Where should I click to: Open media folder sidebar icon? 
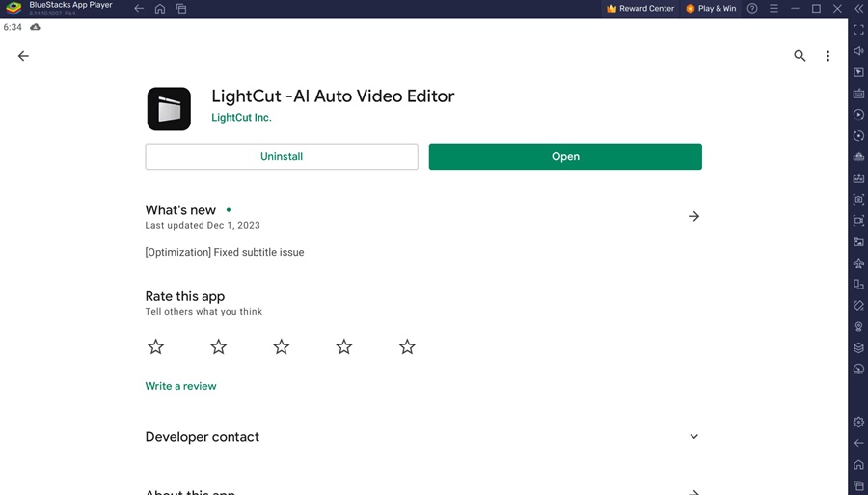(x=858, y=242)
